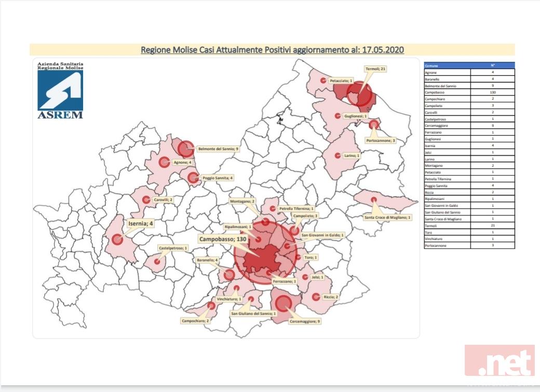Click the large Campobasso red circle marker
The image size is (540, 392).
click(265, 254)
